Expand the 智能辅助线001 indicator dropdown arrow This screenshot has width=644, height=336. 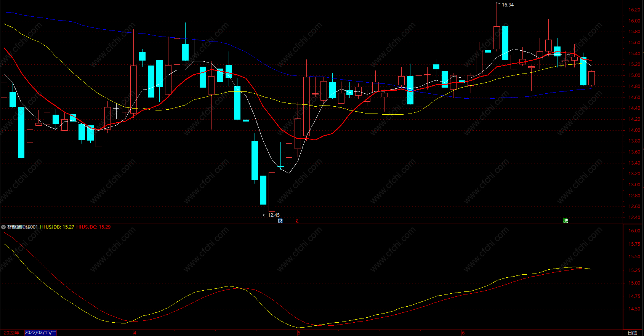click(x=3, y=227)
